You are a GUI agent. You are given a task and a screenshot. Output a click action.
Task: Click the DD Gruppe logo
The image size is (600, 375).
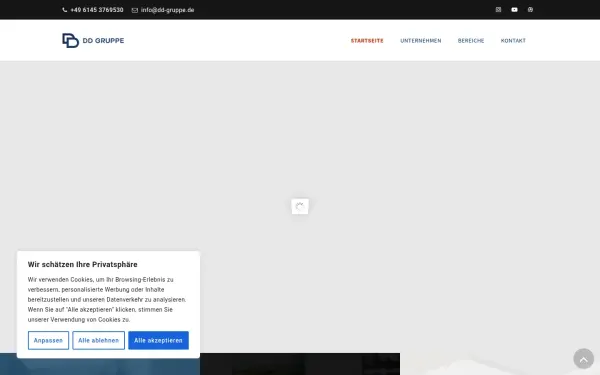(93, 41)
